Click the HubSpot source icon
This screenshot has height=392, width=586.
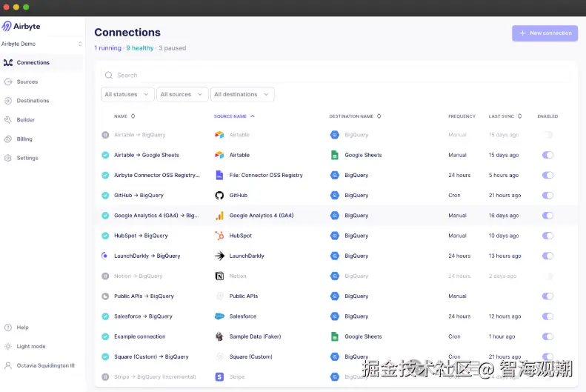point(219,236)
